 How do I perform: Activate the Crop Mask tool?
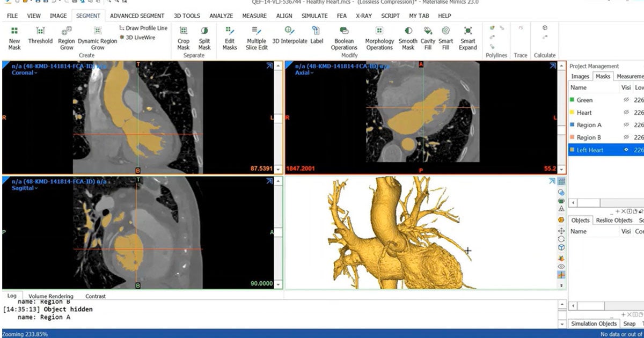pyautogui.click(x=183, y=36)
